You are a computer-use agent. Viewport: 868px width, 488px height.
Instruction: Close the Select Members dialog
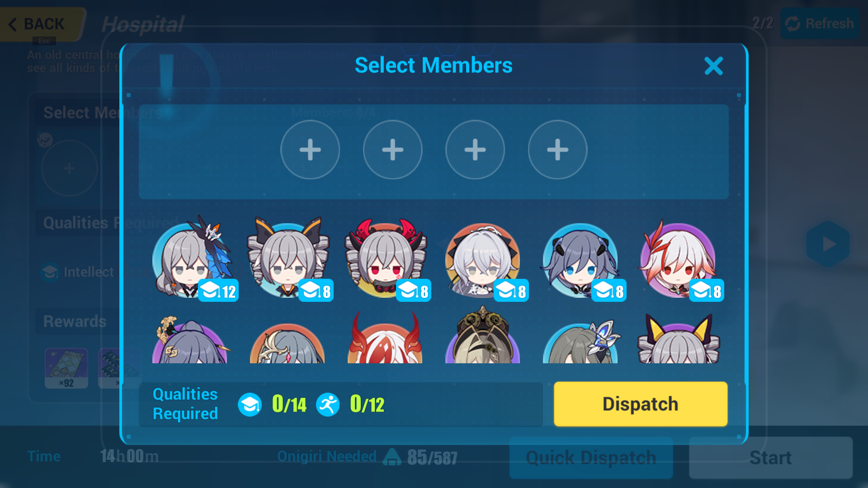tap(713, 66)
